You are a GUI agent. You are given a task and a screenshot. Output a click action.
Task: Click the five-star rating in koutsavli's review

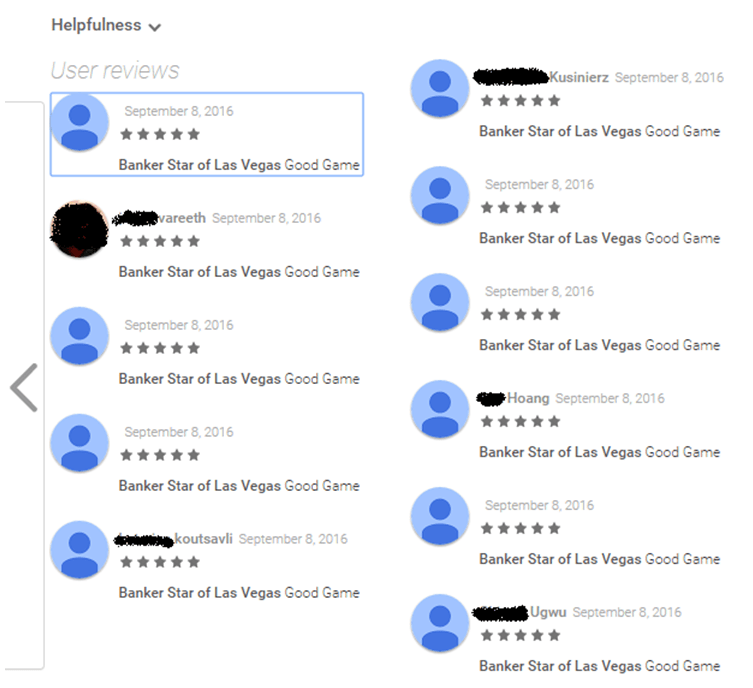click(160, 562)
